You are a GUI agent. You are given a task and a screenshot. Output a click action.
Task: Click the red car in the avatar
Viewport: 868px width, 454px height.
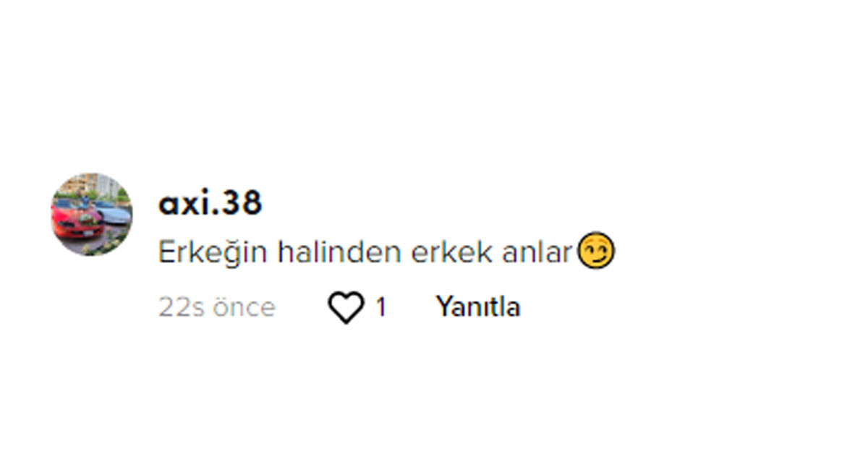click(x=71, y=219)
